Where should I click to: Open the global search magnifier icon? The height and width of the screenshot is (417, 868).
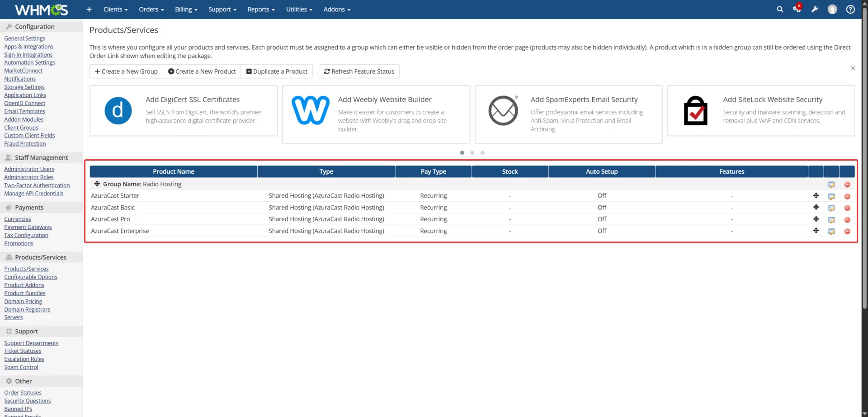[x=780, y=9]
